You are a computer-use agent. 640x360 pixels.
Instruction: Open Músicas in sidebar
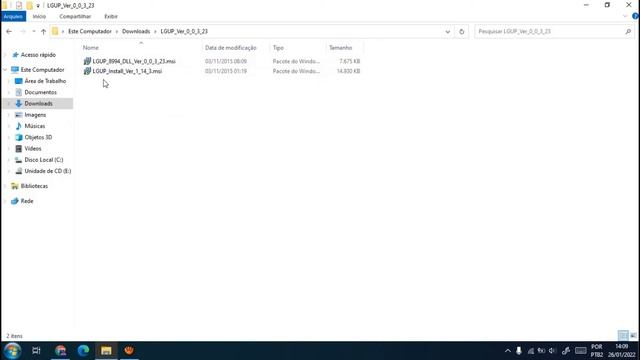click(x=35, y=126)
